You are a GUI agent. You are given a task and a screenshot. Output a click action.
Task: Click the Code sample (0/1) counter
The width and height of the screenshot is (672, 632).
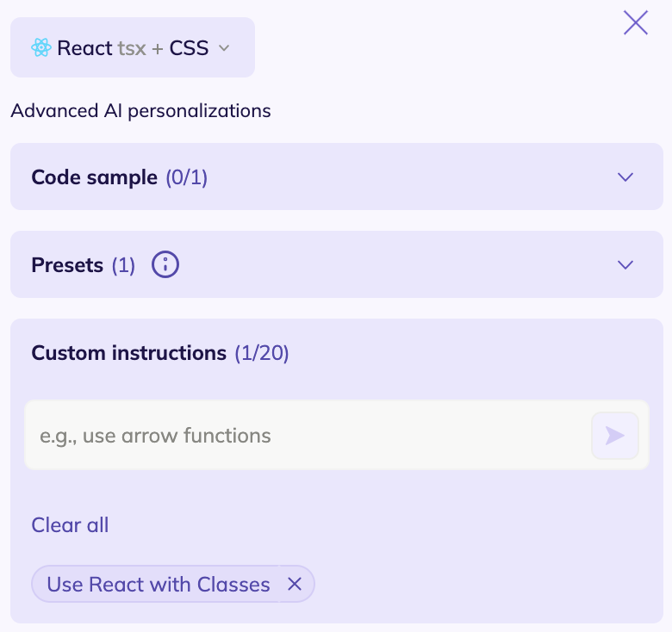pos(186,177)
